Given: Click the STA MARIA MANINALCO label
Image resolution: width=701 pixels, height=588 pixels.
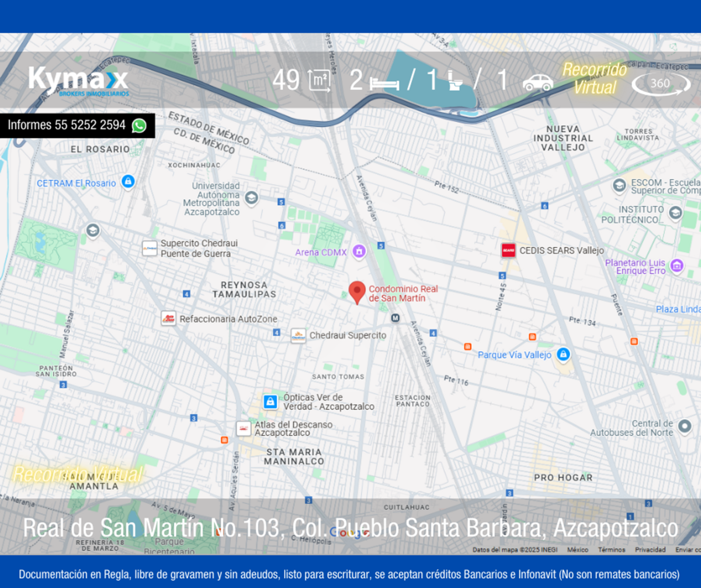Looking at the screenshot, I should coord(294,456).
